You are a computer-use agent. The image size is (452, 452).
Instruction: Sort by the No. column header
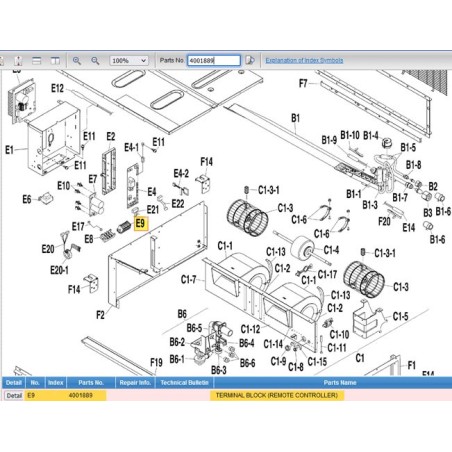(35, 383)
